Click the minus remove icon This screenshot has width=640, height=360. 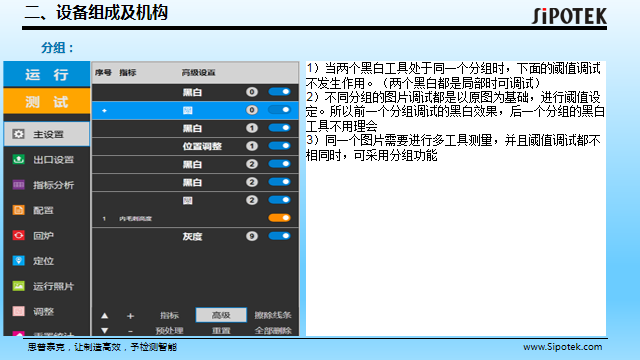pyautogui.click(x=130, y=331)
